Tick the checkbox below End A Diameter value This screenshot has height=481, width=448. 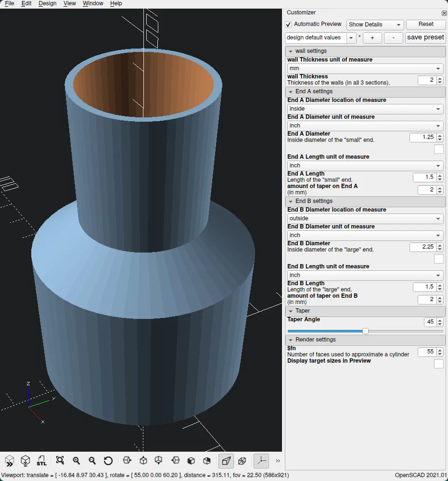point(438,149)
